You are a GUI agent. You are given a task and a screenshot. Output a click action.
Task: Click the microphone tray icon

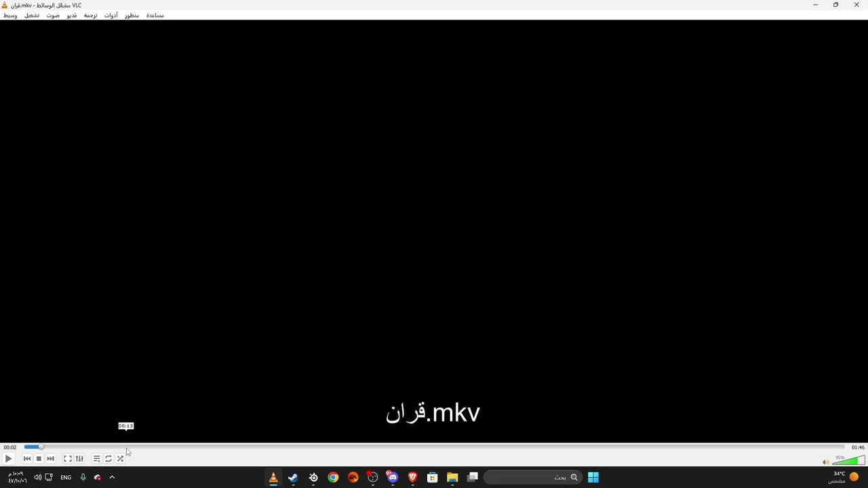pyautogui.click(x=83, y=477)
